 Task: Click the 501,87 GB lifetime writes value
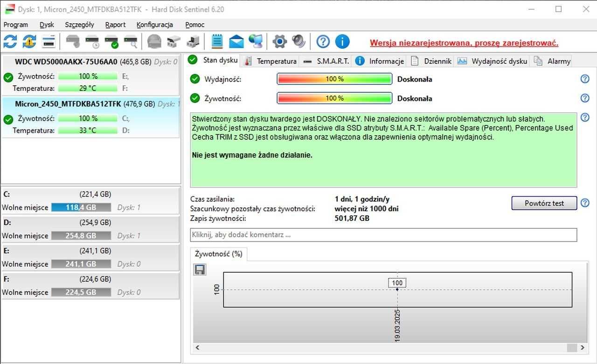point(352,218)
